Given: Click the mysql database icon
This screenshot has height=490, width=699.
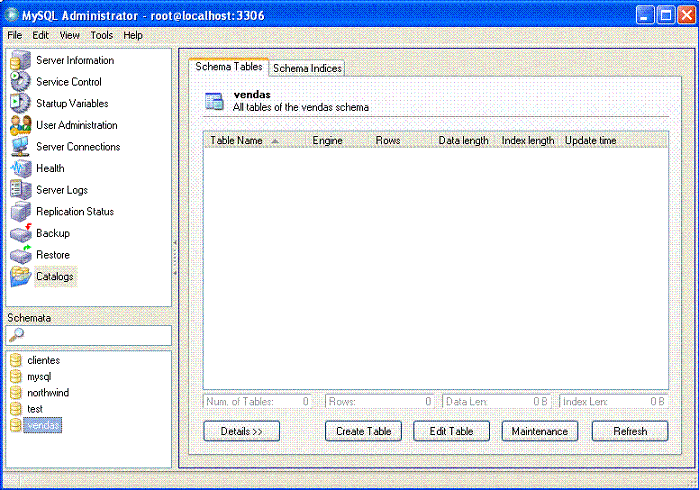Looking at the screenshot, I should [16, 376].
